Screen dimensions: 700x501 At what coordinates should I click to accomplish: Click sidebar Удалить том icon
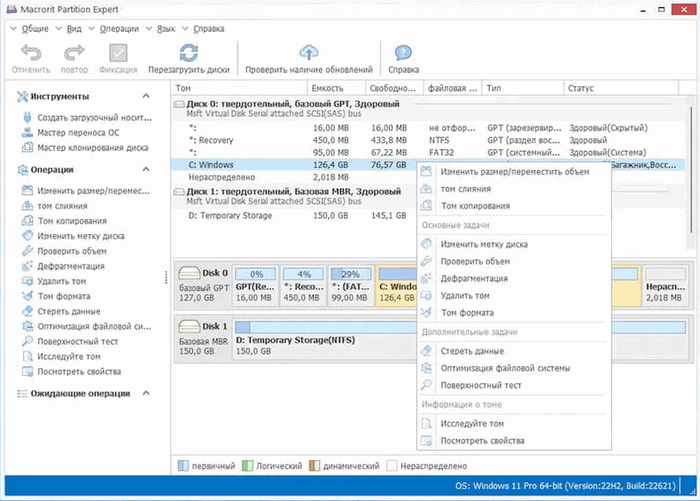[27, 281]
